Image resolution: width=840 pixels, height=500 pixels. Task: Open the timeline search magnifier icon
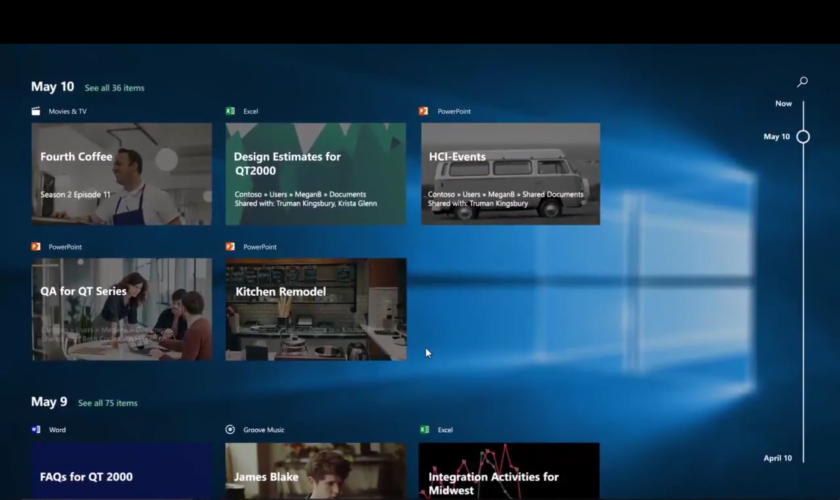point(802,82)
